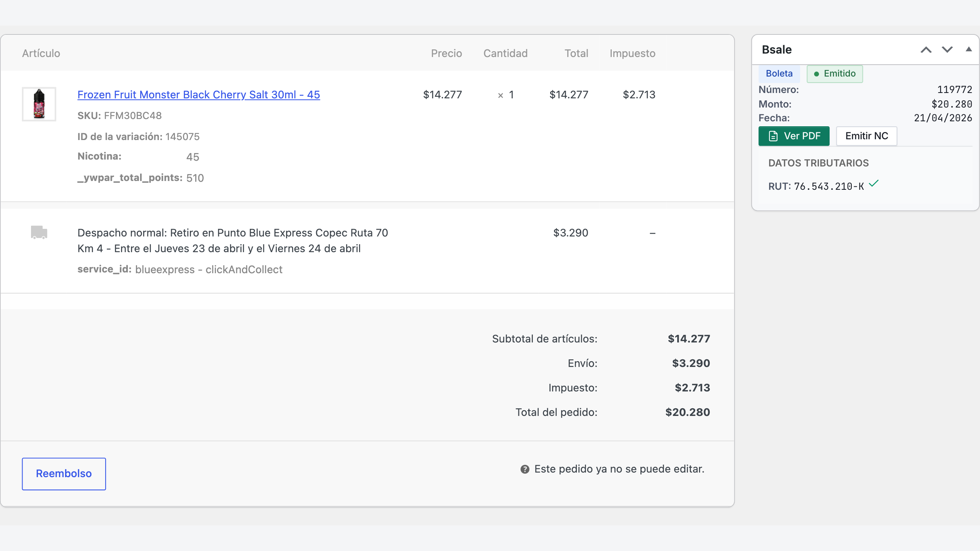Click the Emitir NC button
980x551 pixels.
[867, 136]
